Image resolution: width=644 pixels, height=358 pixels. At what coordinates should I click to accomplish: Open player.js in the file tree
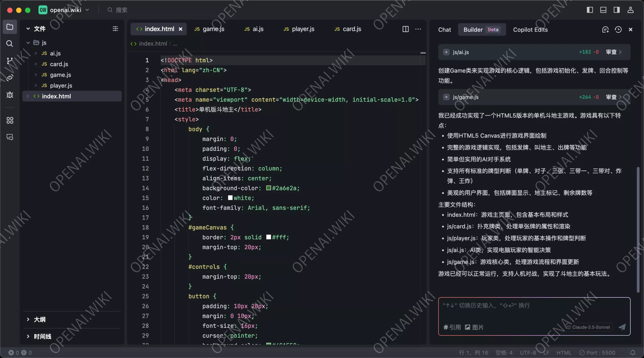click(61, 86)
